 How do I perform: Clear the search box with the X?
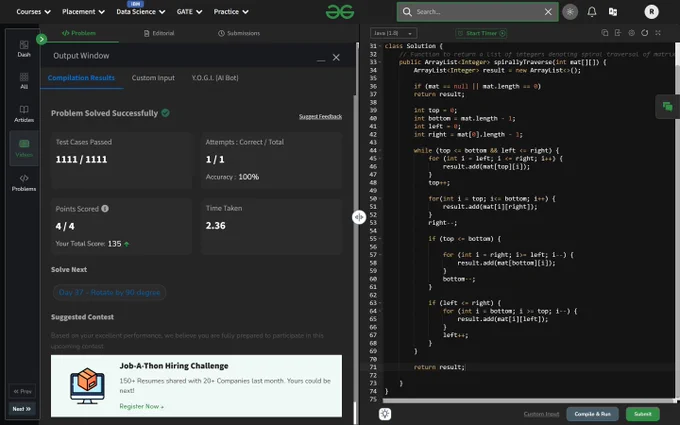tap(548, 12)
